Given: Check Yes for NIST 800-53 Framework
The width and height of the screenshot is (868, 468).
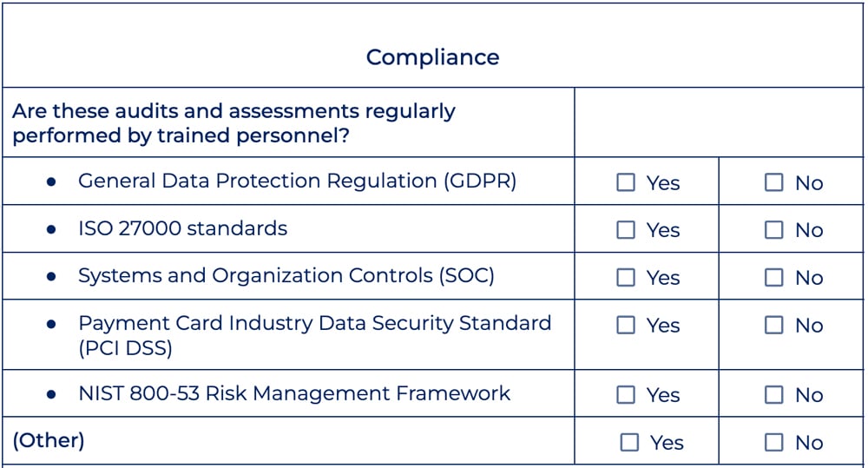Looking at the screenshot, I should pos(626,395).
